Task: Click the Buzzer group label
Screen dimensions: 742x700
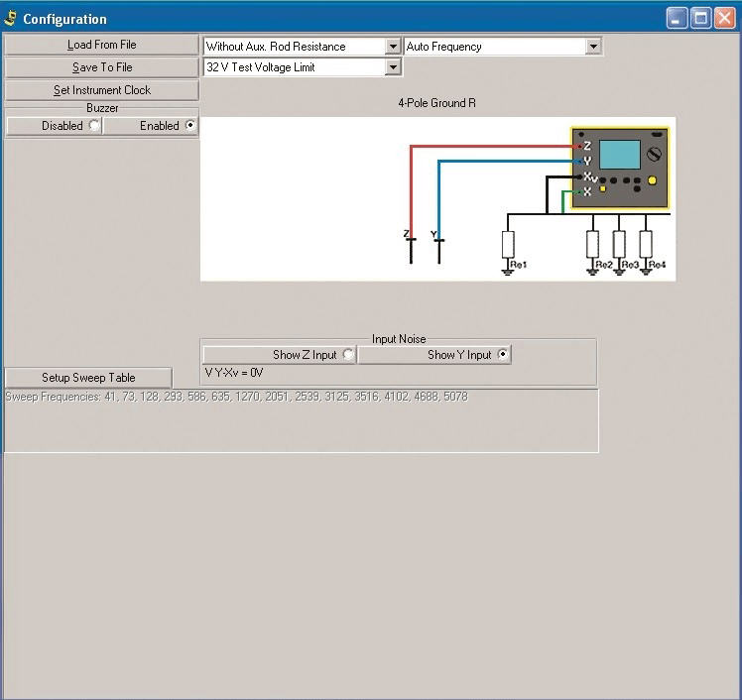Action: (102, 108)
